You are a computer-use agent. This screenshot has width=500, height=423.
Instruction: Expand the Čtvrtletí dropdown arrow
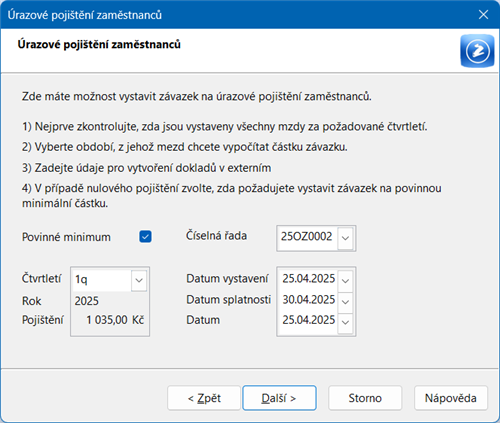139,280
